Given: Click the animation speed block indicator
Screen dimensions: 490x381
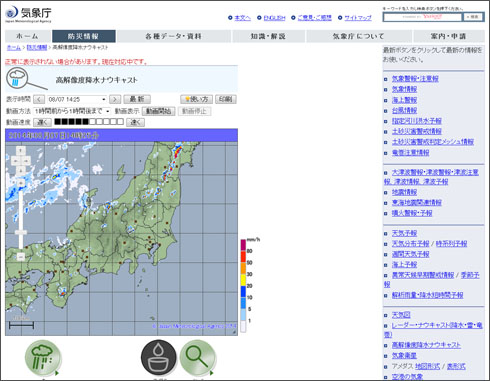Looking at the screenshot, I should pos(89,122).
